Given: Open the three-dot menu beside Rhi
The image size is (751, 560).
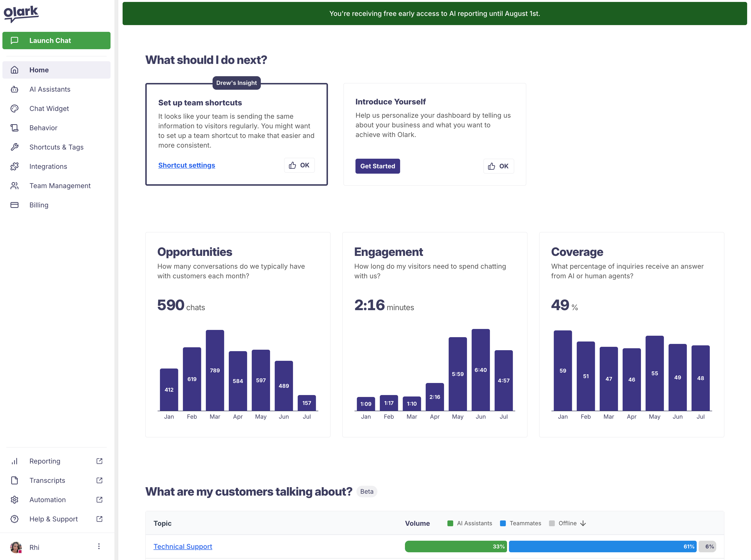Looking at the screenshot, I should pos(99,546).
